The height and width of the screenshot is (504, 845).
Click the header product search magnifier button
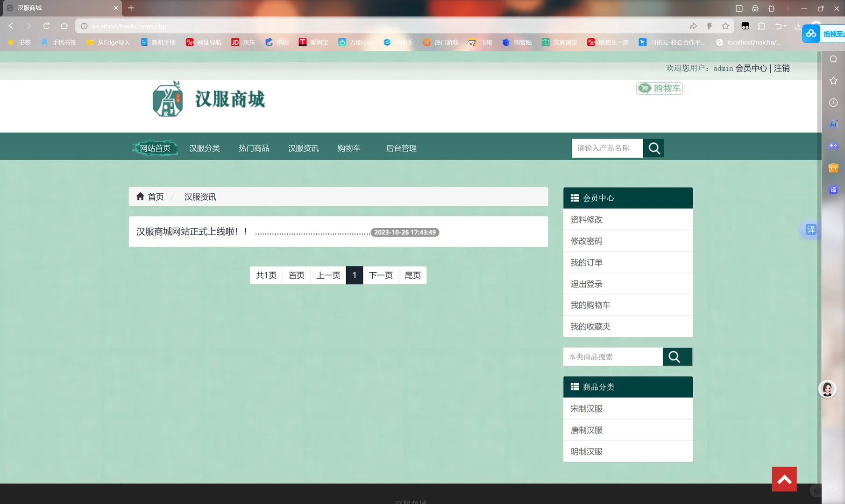(654, 148)
